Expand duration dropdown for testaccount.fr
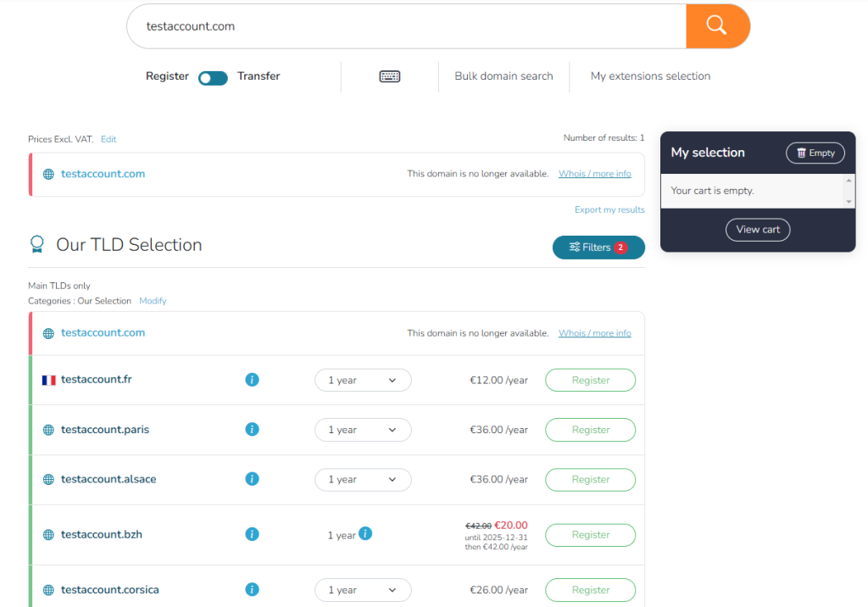 [x=363, y=381]
